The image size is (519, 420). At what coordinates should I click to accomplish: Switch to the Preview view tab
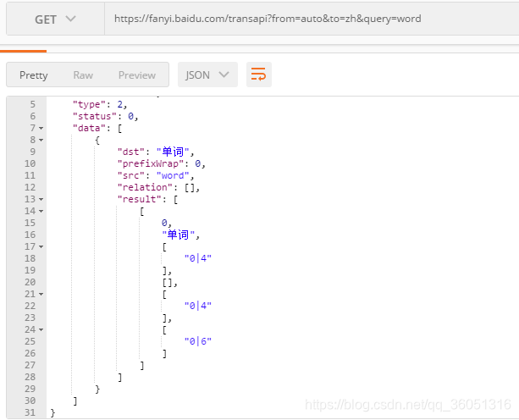click(137, 75)
